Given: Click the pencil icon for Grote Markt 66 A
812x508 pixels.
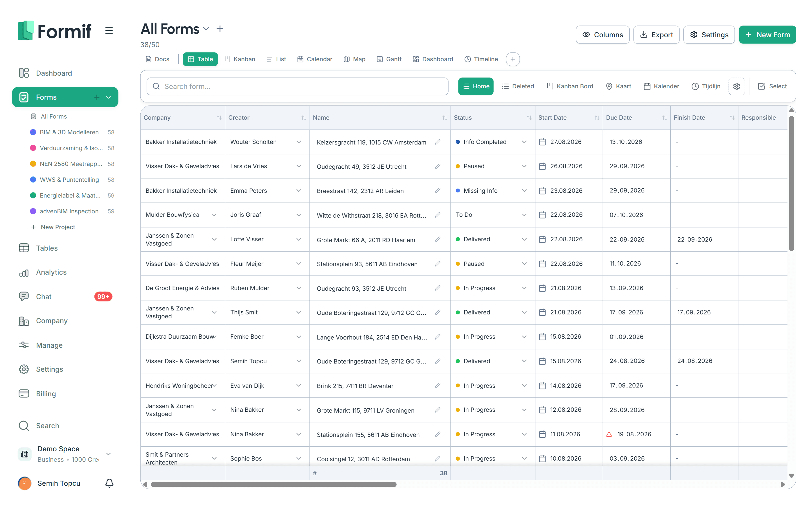Looking at the screenshot, I should (438, 239).
